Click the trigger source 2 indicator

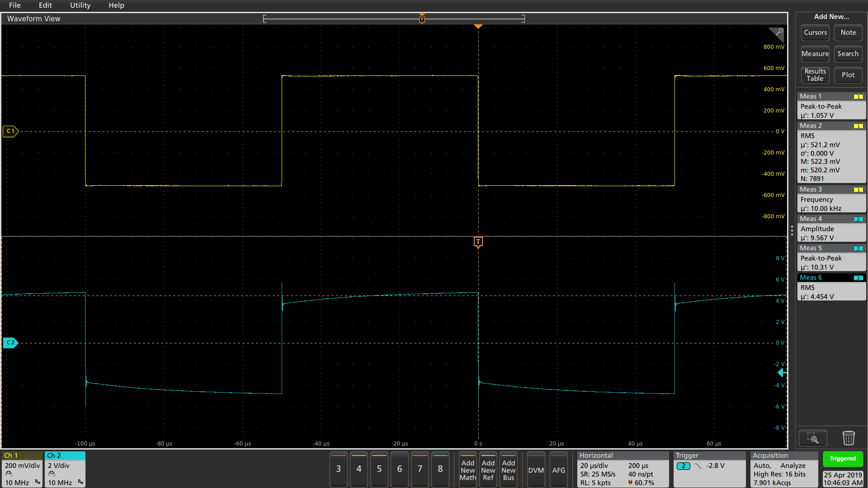coord(683,466)
